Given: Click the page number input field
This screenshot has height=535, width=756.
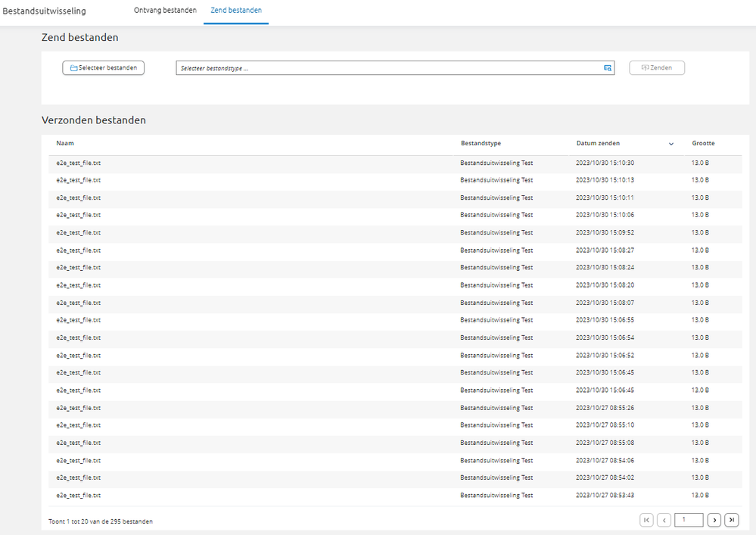Looking at the screenshot, I should pyautogui.click(x=689, y=520).
